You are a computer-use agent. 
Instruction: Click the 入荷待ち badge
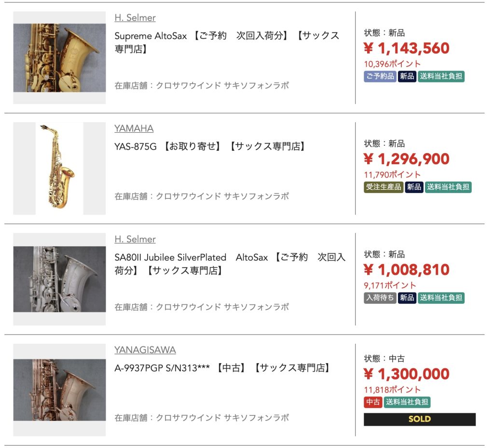click(x=380, y=297)
